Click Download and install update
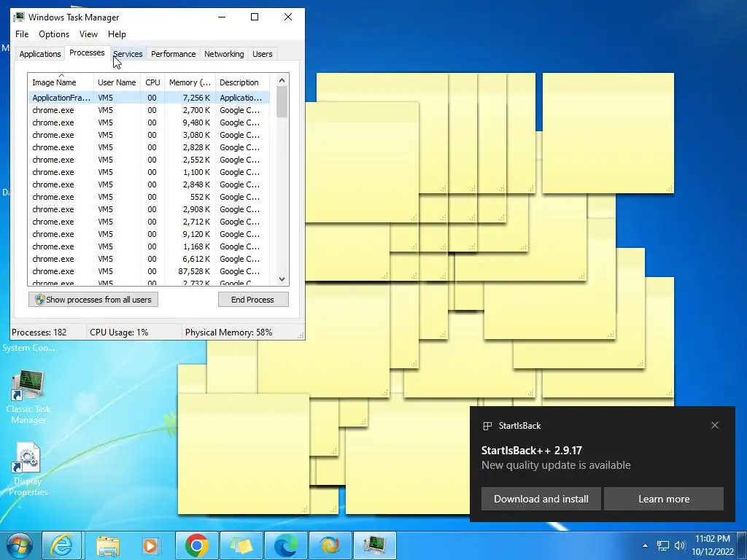This screenshot has height=560, width=747. tap(541, 499)
